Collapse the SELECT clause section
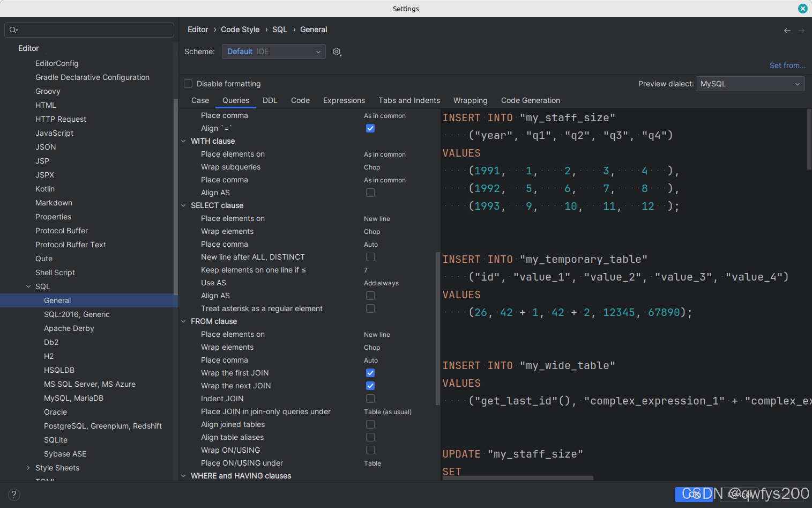The height and width of the screenshot is (508, 812). click(183, 205)
